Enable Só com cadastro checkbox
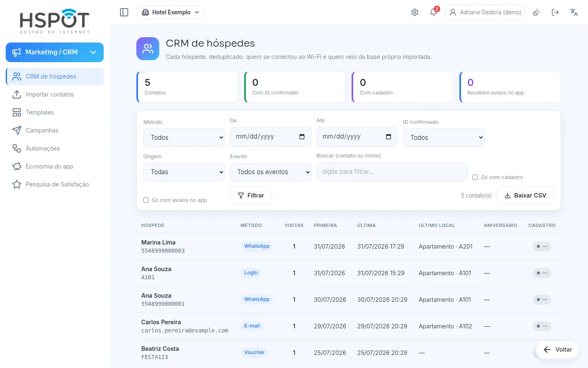Viewport: 588px width, 368px height. click(475, 177)
